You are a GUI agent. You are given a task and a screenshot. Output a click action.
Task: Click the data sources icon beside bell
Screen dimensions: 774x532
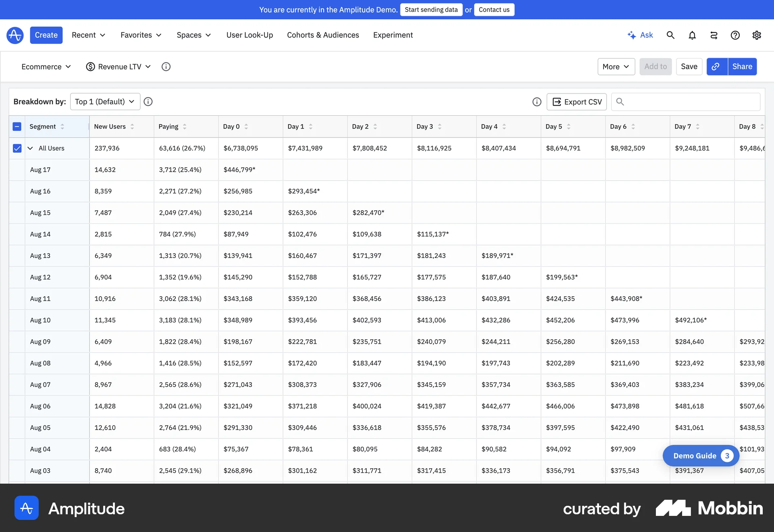point(714,35)
